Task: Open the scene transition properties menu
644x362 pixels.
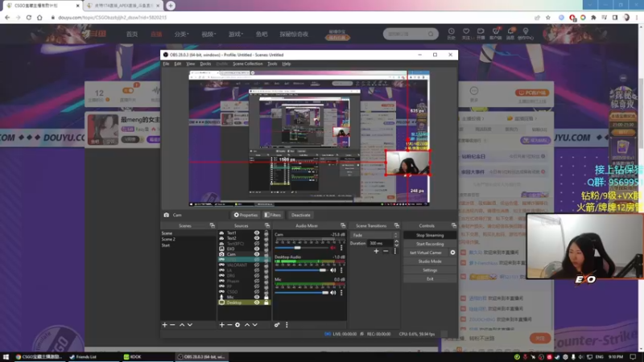Action: pyautogui.click(x=395, y=251)
